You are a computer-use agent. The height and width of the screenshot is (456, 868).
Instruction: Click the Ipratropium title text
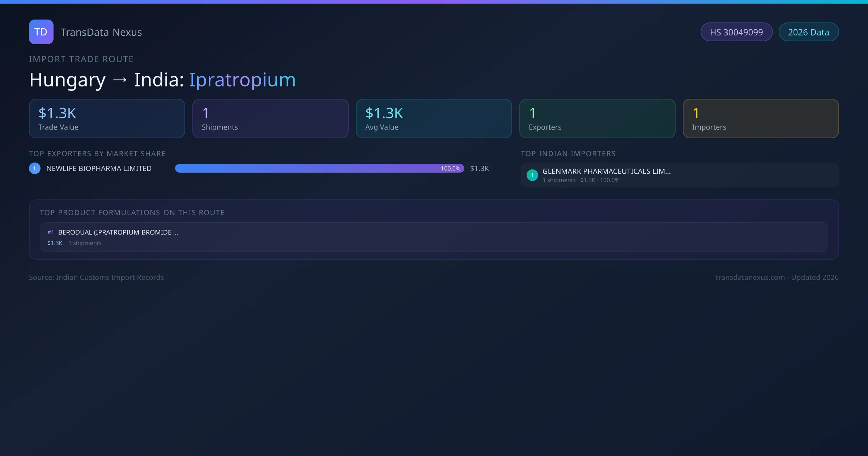point(242,80)
